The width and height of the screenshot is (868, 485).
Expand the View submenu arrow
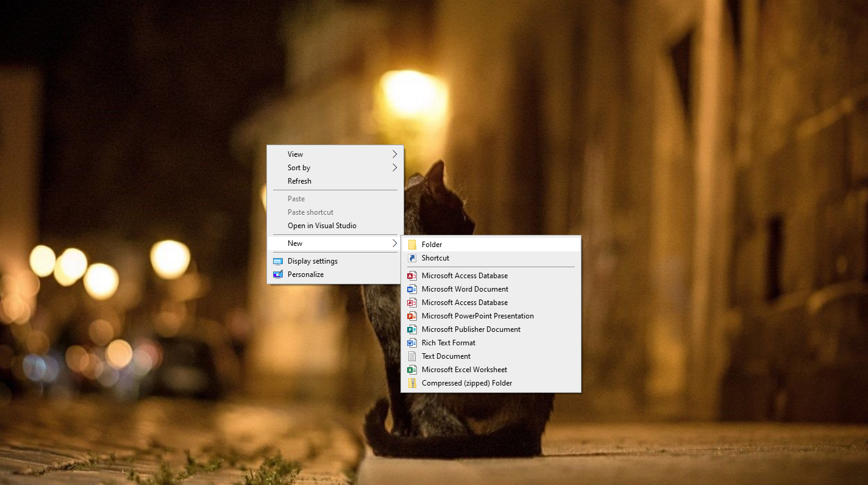[395, 154]
